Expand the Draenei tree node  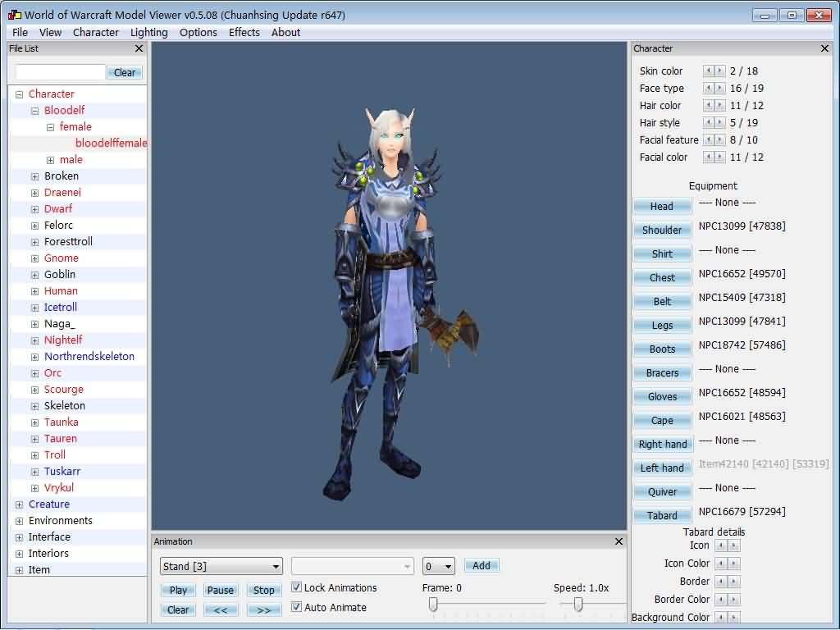coord(34,193)
